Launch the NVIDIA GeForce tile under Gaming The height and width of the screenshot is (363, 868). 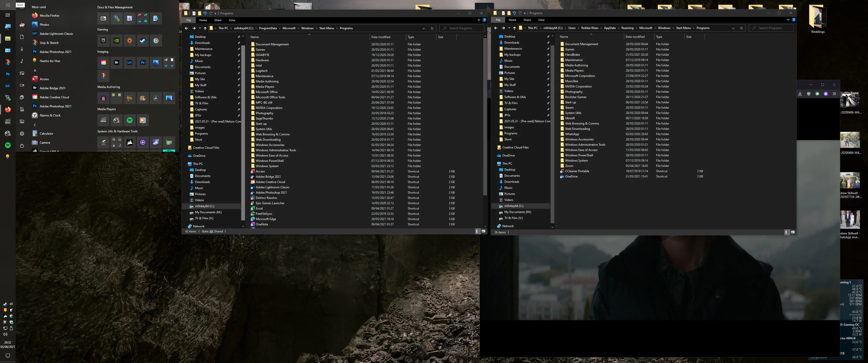coord(117,41)
